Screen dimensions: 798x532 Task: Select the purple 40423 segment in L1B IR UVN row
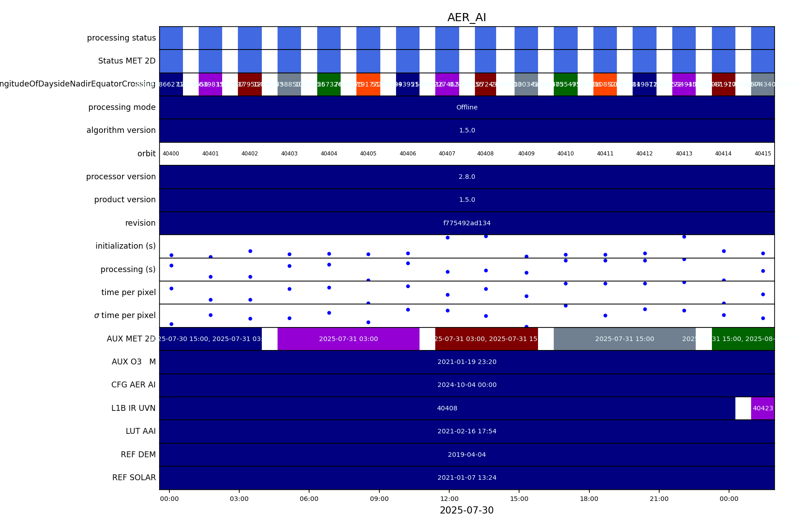coord(762,408)
